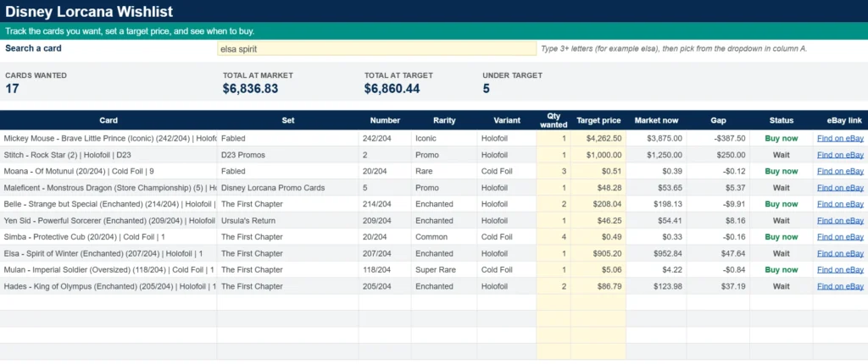Click target price $48.28 cell
Screen dimensions: 868x364
598,188
